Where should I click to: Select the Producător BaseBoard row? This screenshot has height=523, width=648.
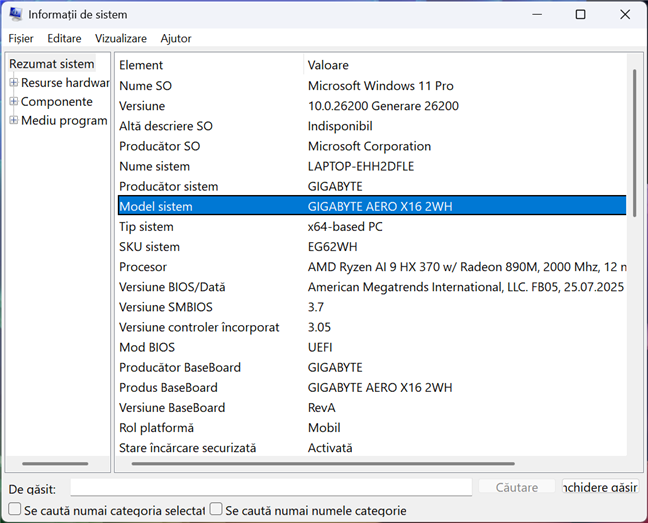coord(372,367)
